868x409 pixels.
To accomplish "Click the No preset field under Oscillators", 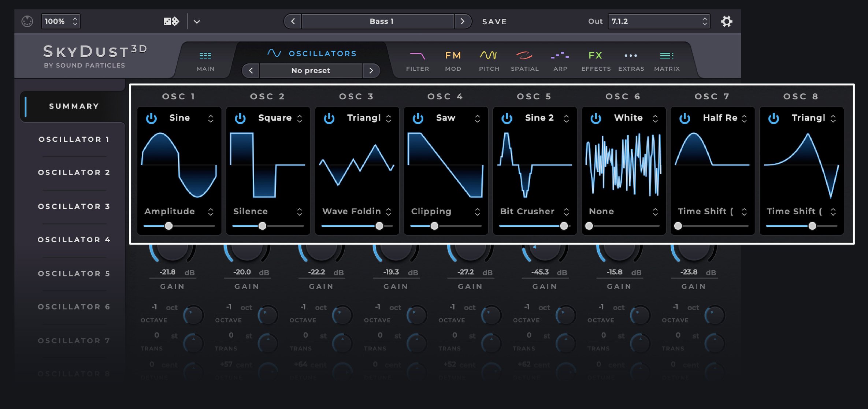I will [311, 71].
